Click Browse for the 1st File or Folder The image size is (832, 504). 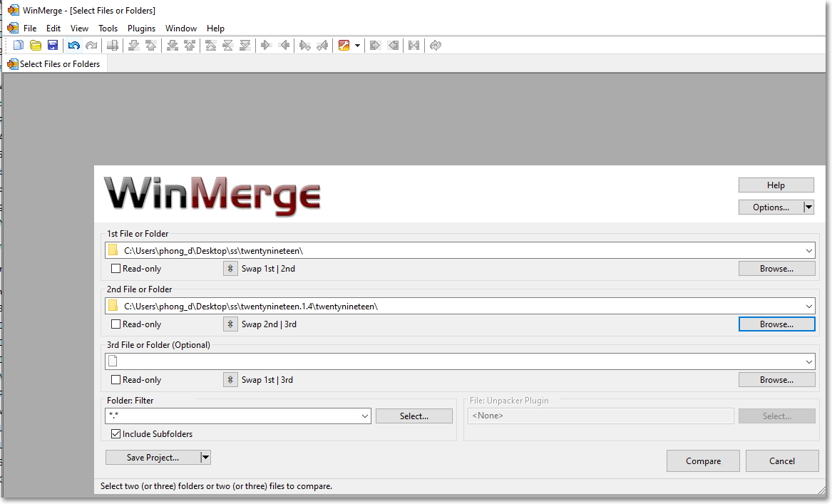coord(777,269)
